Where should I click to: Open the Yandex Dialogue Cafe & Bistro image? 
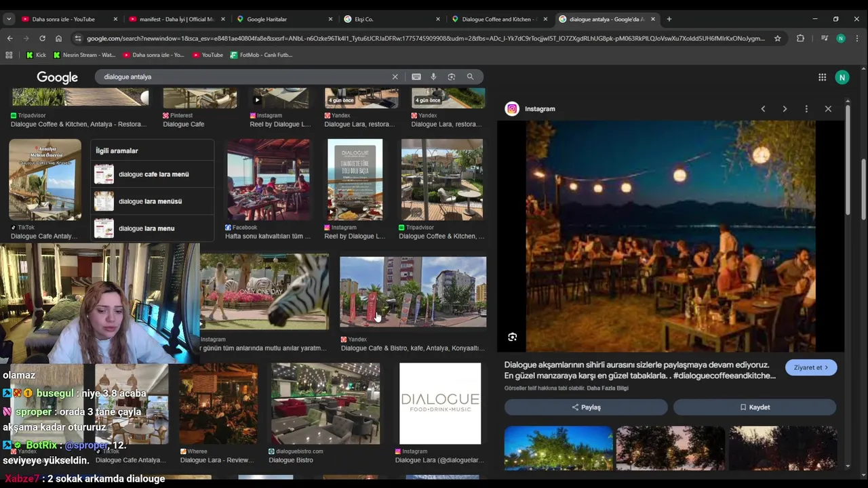(413, 292)
